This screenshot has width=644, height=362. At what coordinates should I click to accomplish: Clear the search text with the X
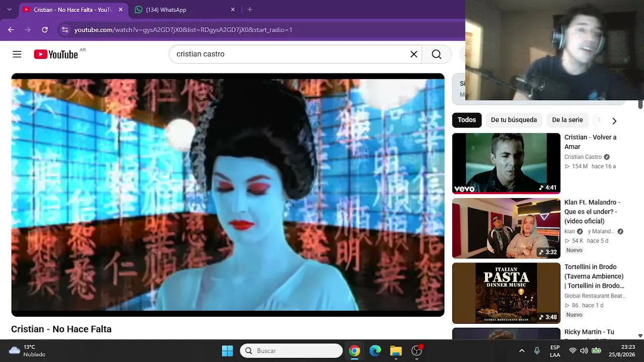pyautogui.click(x=414, y=54)
